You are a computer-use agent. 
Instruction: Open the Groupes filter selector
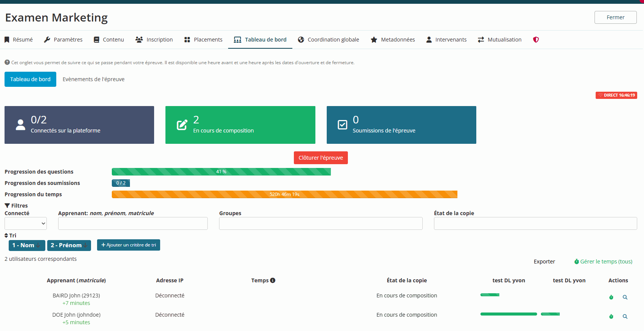[x=320, y=223]
